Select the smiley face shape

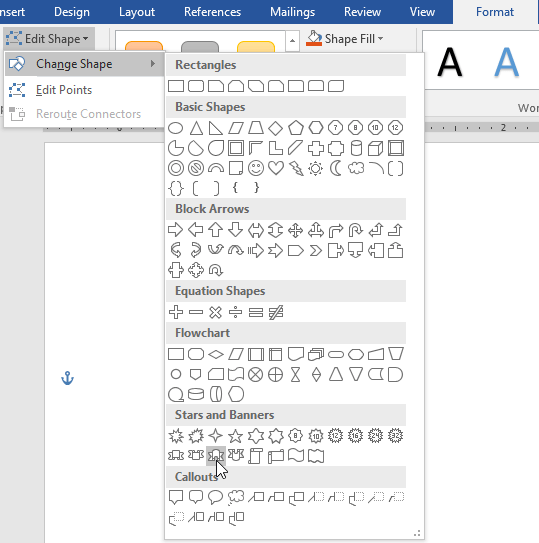[x=256, y=168]
